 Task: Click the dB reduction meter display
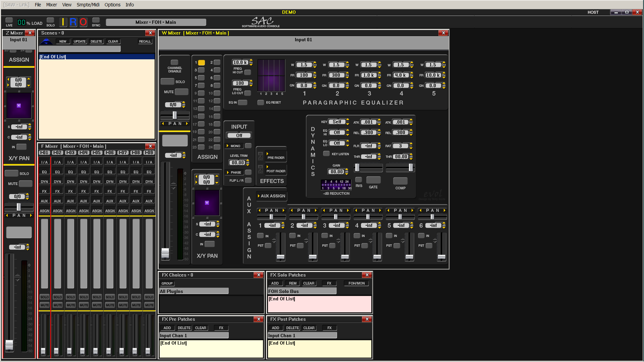pyautogui.click(x=336, y=185)
